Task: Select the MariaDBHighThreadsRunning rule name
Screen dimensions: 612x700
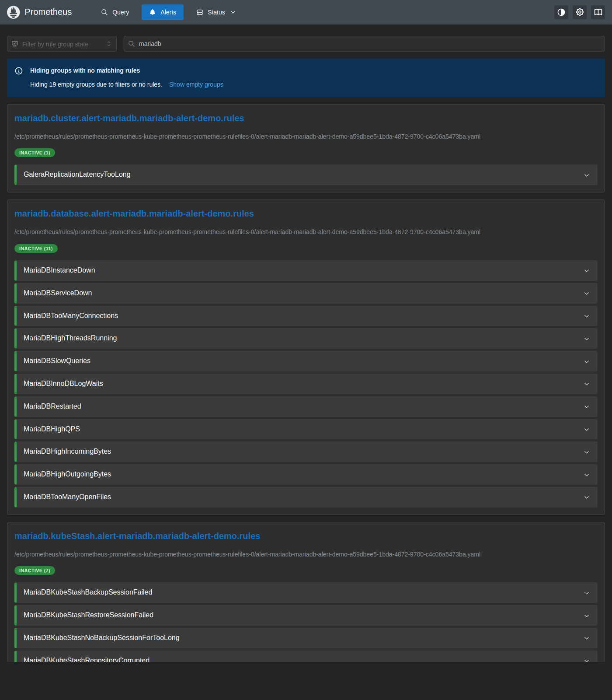Action: [70, 338]
